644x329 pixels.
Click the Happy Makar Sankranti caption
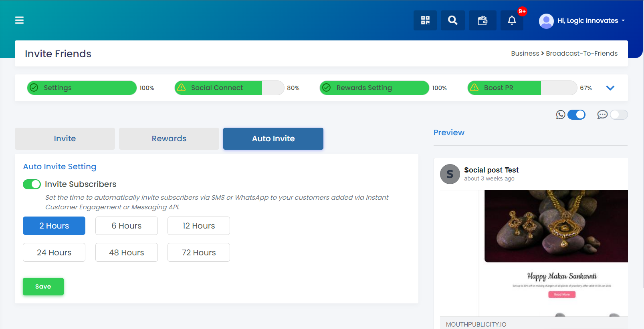(562, 276)
